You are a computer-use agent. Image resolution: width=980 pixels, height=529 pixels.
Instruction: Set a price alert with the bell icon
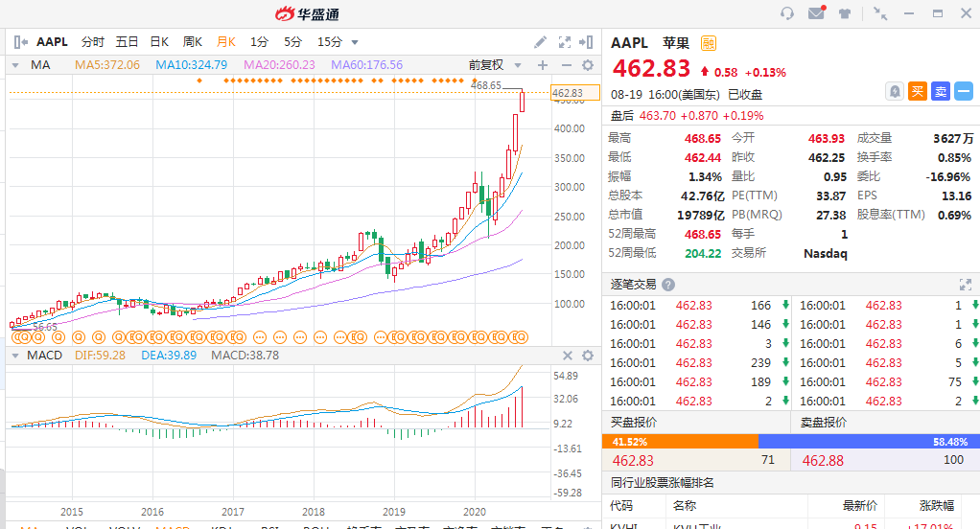[x=894, y=91]
